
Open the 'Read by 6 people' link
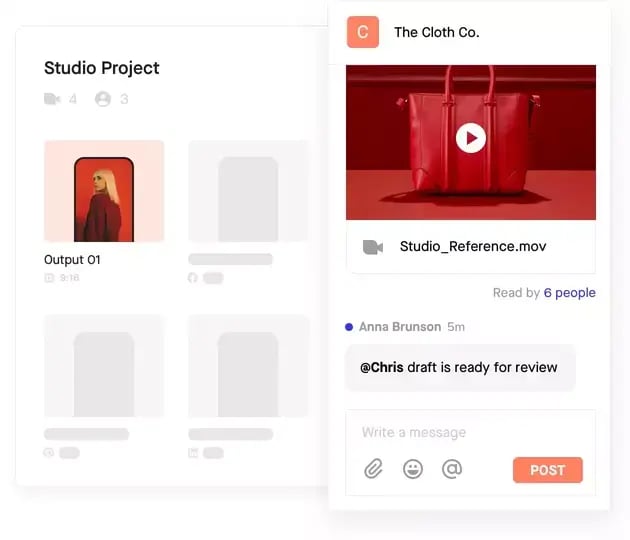pos(569,293)
